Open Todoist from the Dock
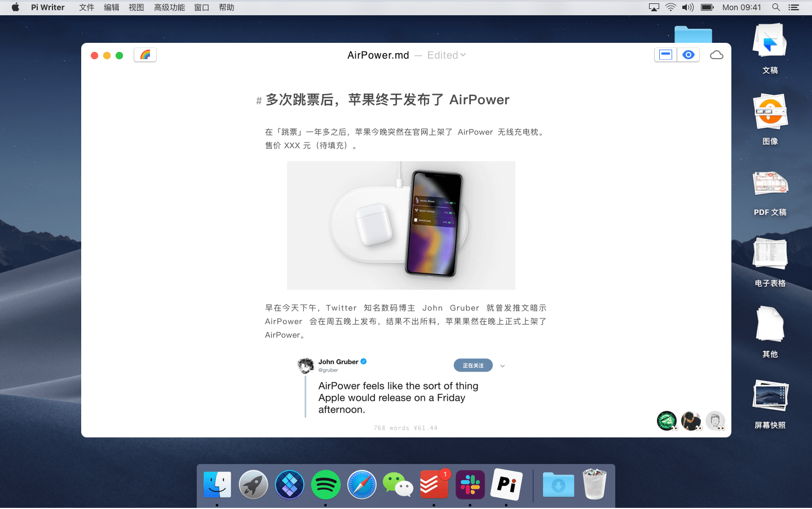Image resolution: width=812 pixels, height=509 pixels. pyautogui.click(x=434, y=484)
